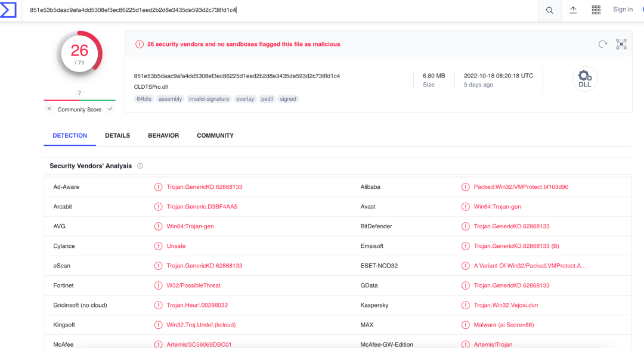Viewport: 644px width, 348px height.
Task: Click the VirusTotal logo icon
Action: 8,10
